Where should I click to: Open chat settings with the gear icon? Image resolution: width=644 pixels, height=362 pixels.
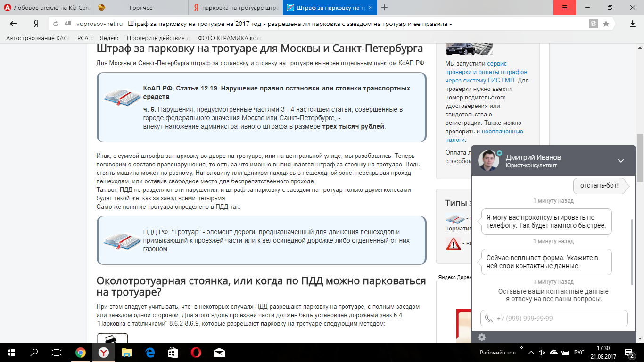481,337
